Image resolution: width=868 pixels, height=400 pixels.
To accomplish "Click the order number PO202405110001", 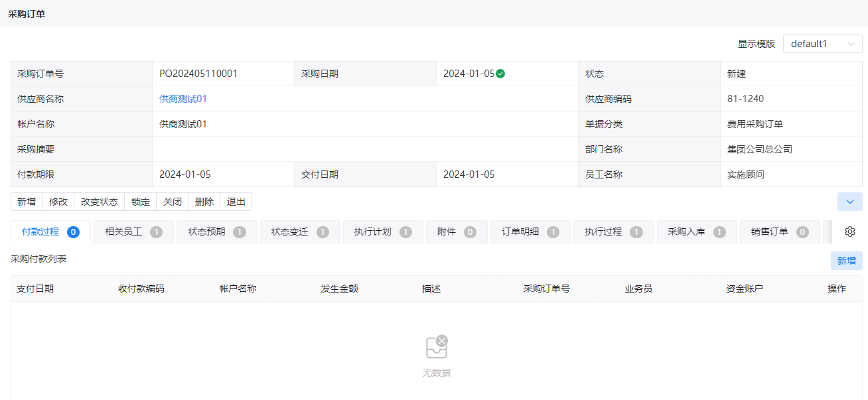I will coord(198,74).
